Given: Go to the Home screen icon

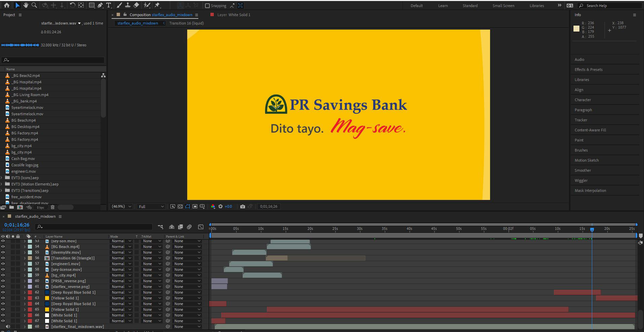Looking at the screenshot, I should pyautogui.click(x=6, y=5).
